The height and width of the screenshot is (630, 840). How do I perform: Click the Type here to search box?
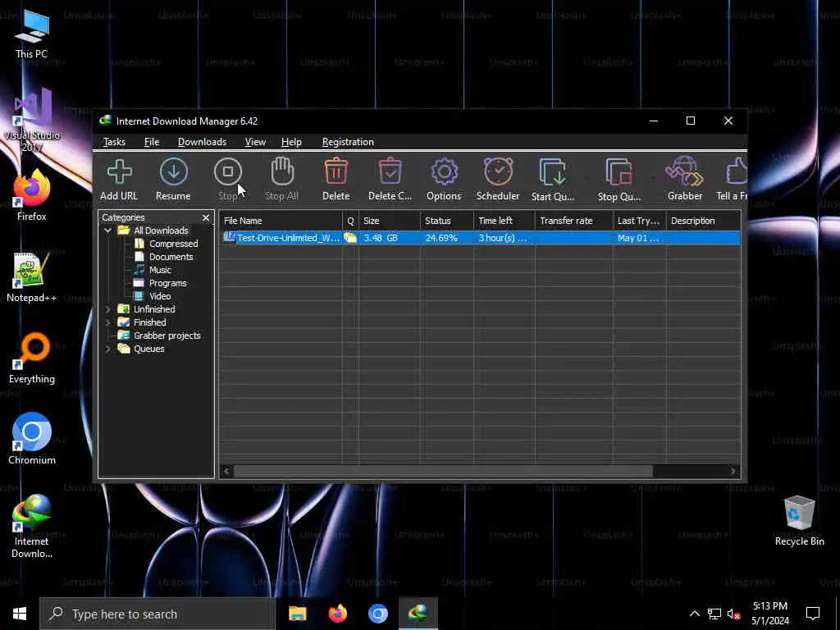pos(157,614)
